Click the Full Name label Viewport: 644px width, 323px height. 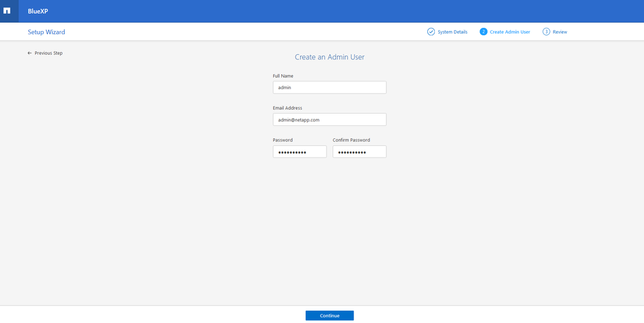[283, 76]
